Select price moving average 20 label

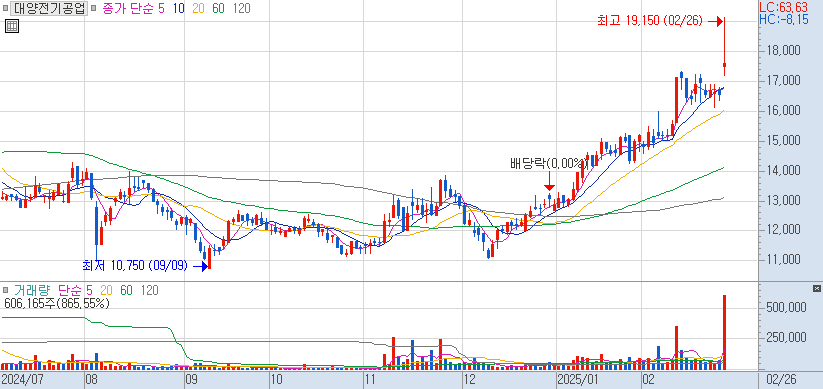(x=198, y=8)
